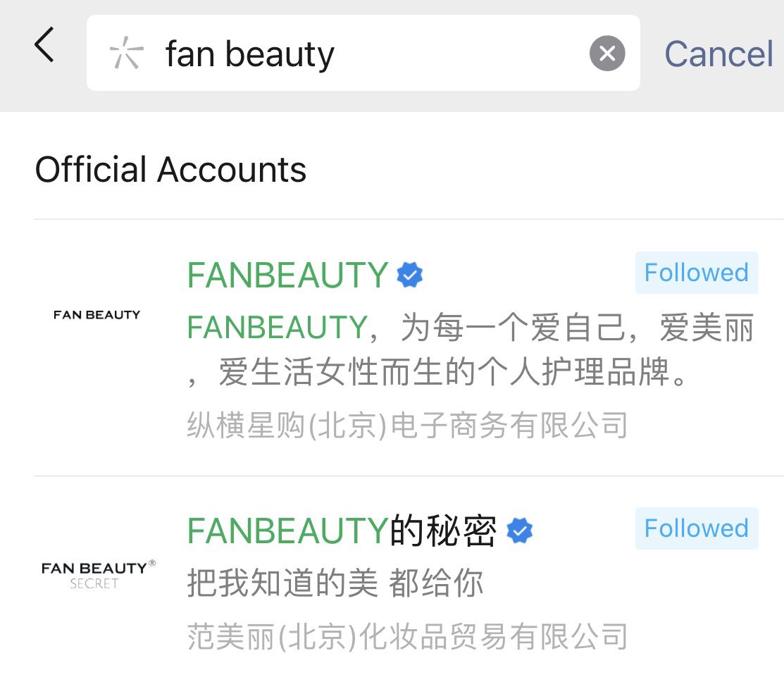
Task: Open the FANBEAUTY的秘密 account title
Action: point(342,531)
